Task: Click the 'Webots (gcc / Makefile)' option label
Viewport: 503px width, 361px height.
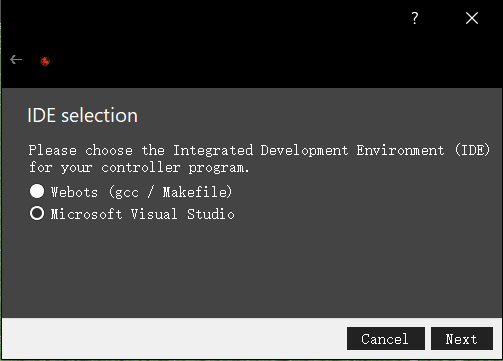Action: (x=141, y=192)
